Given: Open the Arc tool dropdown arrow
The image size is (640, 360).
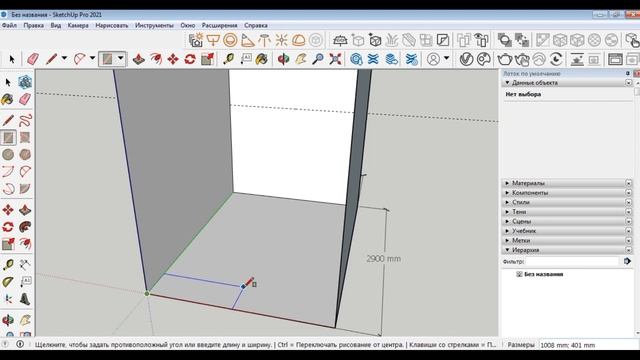Looking at the screenshot, I should coord(92,58).
